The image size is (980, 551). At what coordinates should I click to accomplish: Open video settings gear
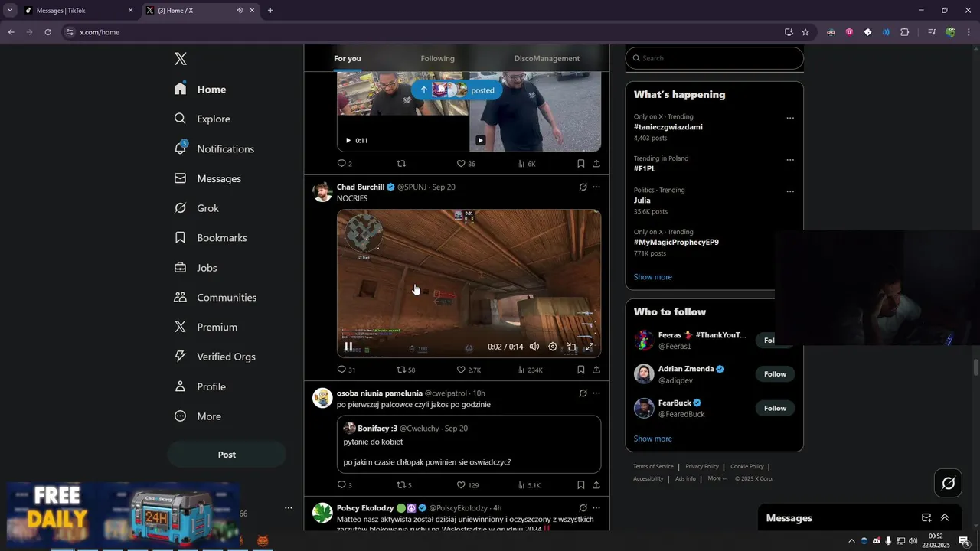553,347
